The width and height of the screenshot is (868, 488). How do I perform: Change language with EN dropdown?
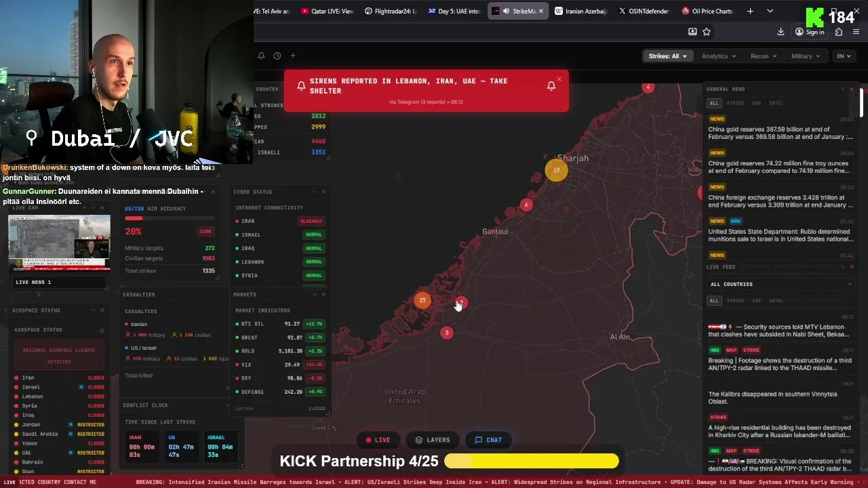[x=844, y=56]
